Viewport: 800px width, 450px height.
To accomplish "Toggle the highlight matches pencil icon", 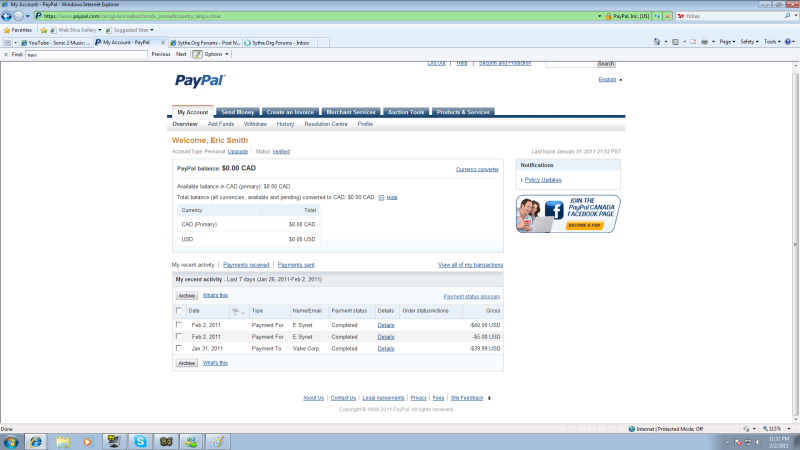I will coord(197,54).
